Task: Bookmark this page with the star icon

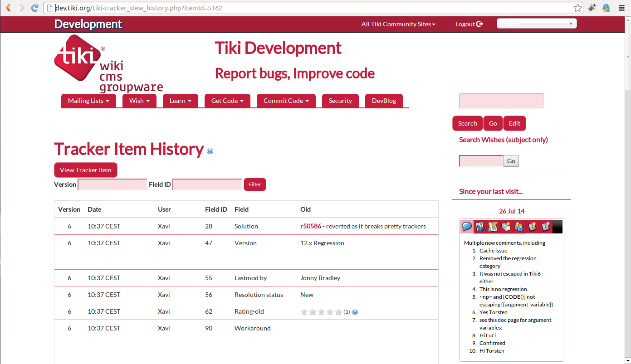Action: (x=577, y=8)
